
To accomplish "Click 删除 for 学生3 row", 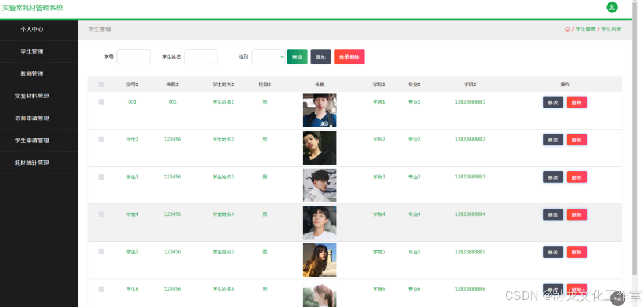I will click(577, 177).
